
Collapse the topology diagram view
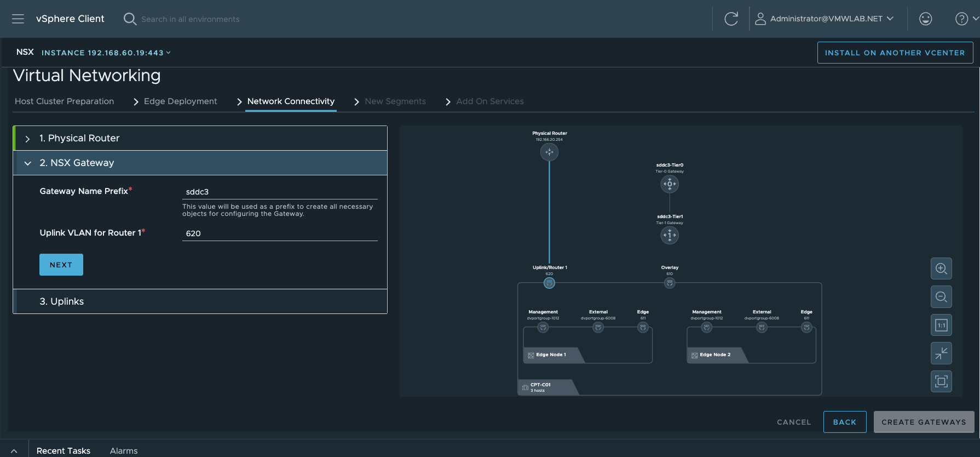(x=941, y=353)
